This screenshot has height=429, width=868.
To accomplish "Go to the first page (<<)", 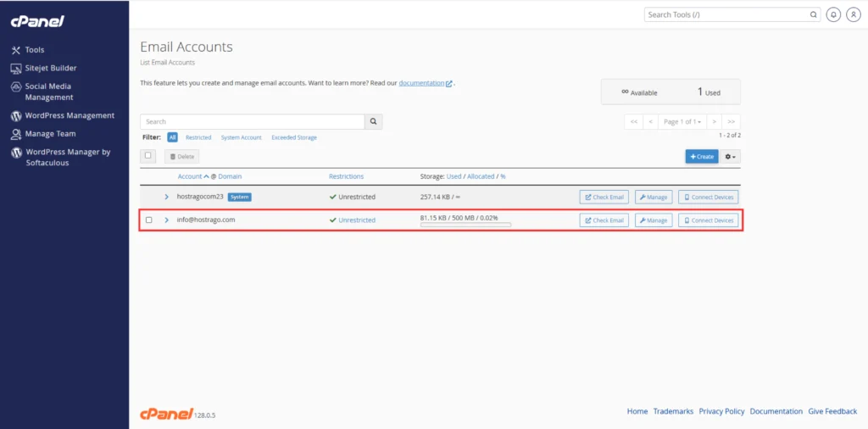I will point(634,122).
